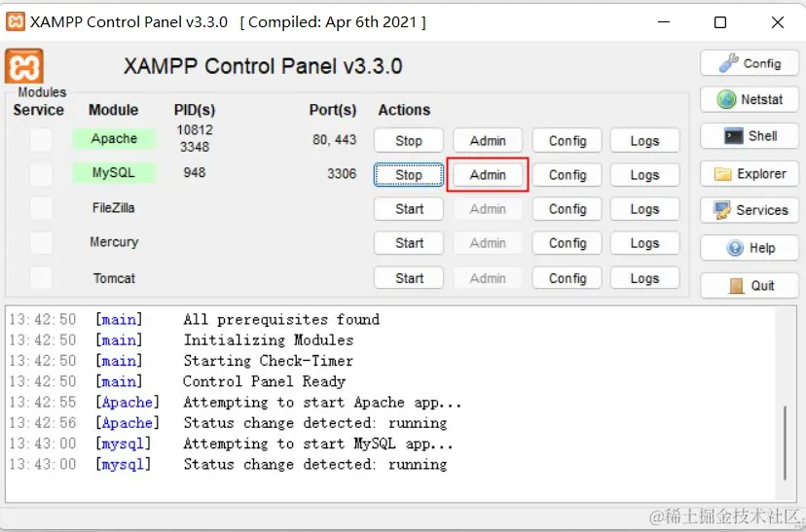
Task: Click the MySQL module label
Action: pyautogui.click(x=114, y=172)
